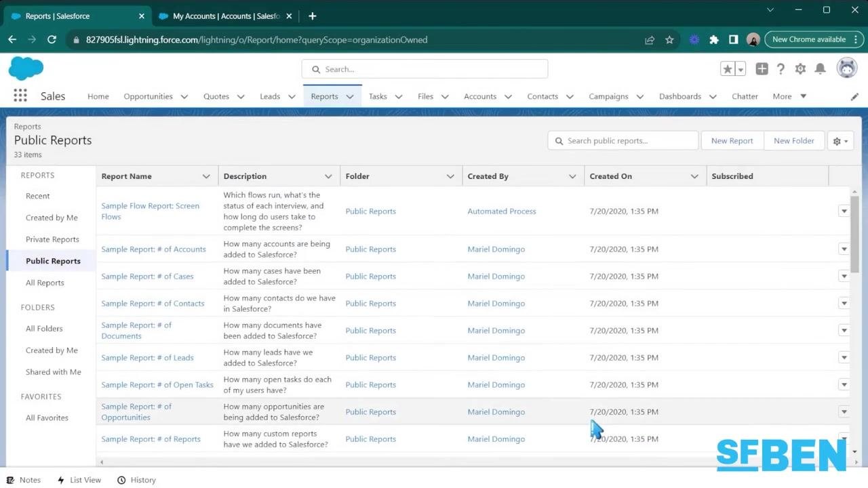Share this page icon in address bar
Viewport: 868px width, 488px height.
point(650,40)
